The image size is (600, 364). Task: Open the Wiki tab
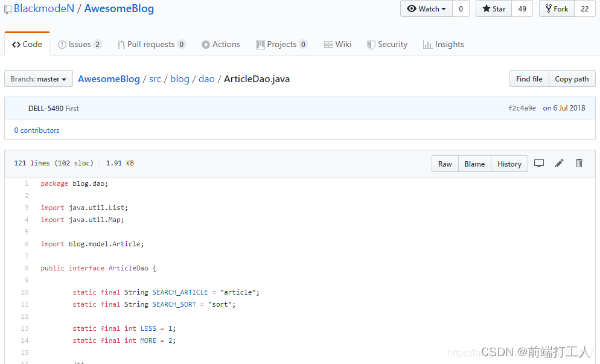pos(337,45)
